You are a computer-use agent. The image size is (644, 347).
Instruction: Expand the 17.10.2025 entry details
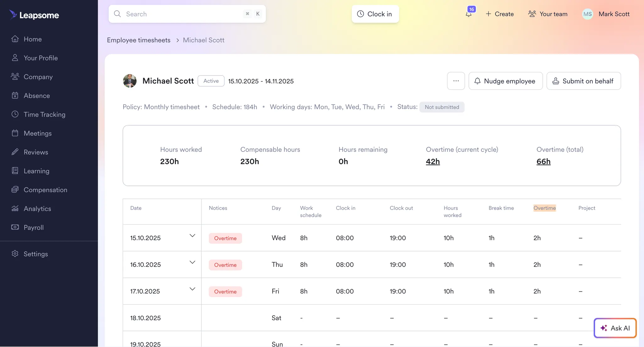pos(192,289)
